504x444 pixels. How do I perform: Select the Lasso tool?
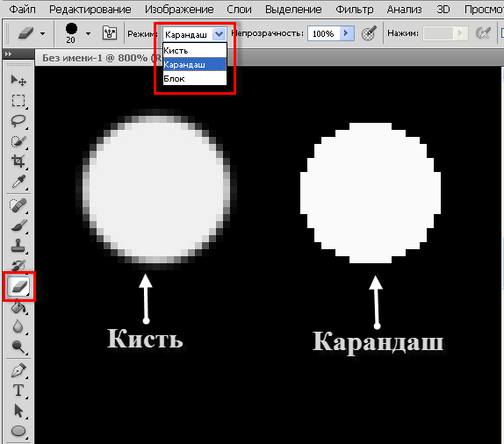(x=18, y=121)
